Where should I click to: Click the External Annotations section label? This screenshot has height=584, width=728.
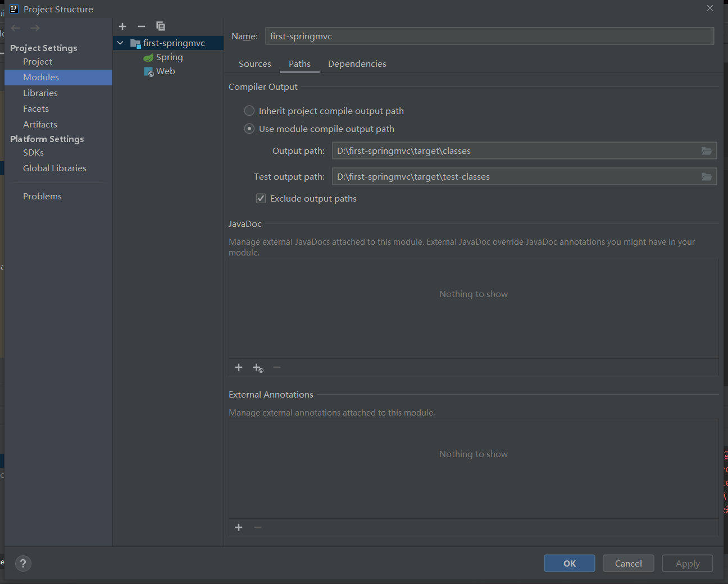pyautogui.click(x=271, y=395)
